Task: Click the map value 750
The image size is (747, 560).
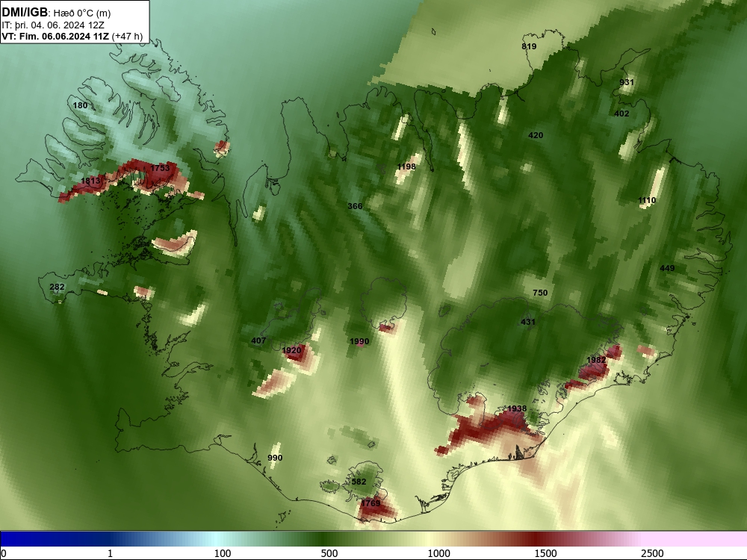Action: pos(540,293)
